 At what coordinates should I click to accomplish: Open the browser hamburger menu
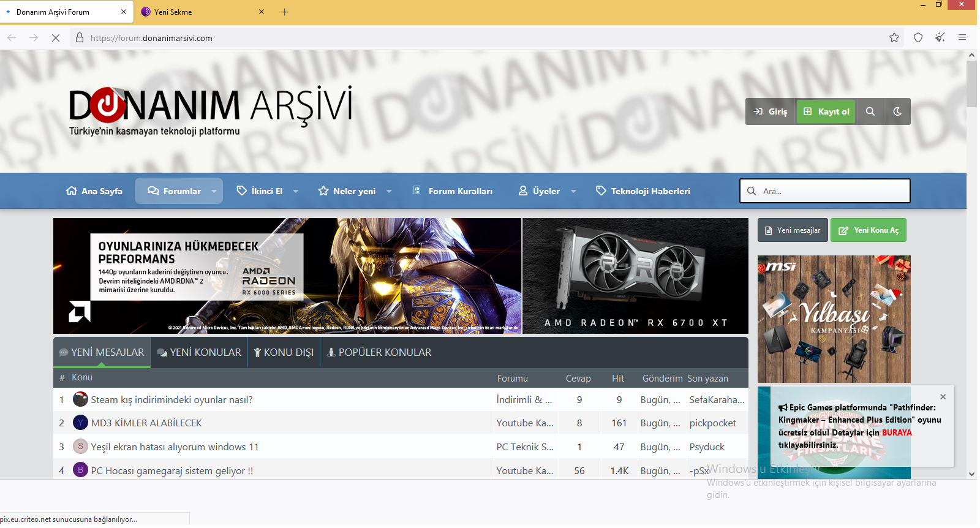point(962,38)
